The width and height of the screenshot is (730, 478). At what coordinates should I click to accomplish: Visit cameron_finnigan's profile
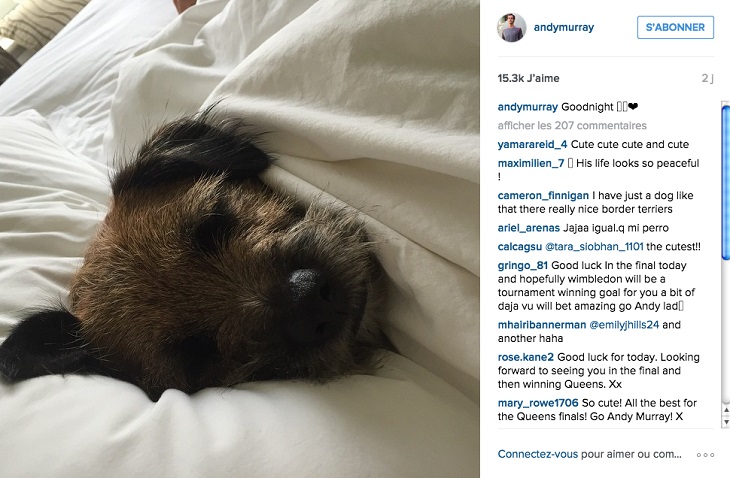click(x=543, y=195)
